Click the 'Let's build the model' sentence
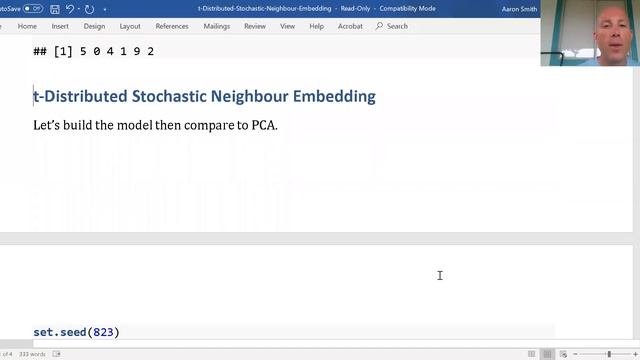Image resolution: width=640 pixels, height=360 pixels. click(156, 125)
